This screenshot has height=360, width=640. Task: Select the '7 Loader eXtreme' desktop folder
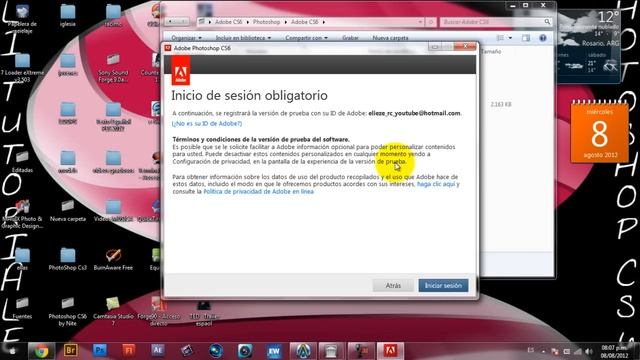coord(22,68)
